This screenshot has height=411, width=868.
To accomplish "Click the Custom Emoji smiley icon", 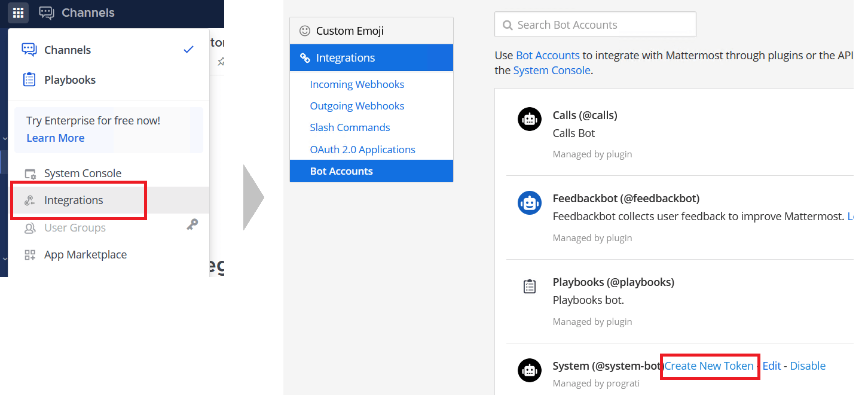I will click(305, 31).
